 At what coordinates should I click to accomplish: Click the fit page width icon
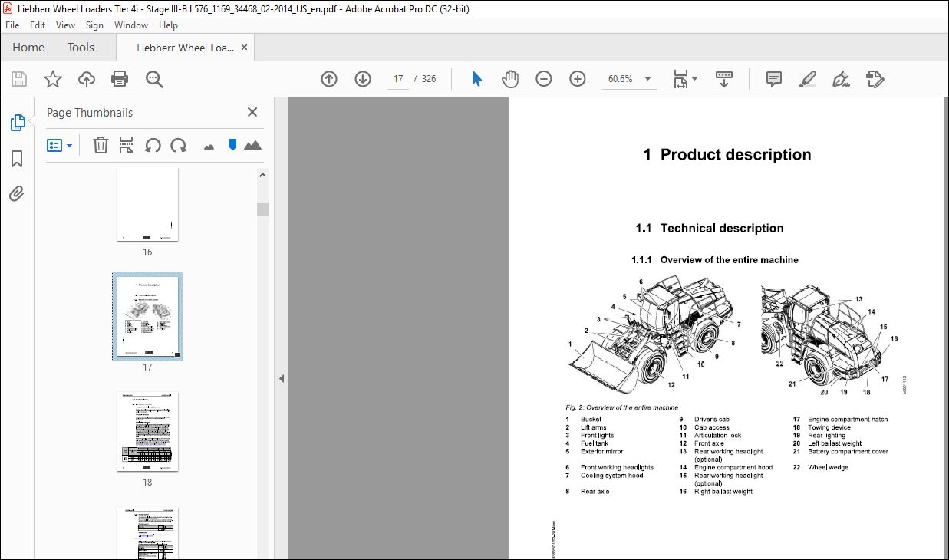680,78
